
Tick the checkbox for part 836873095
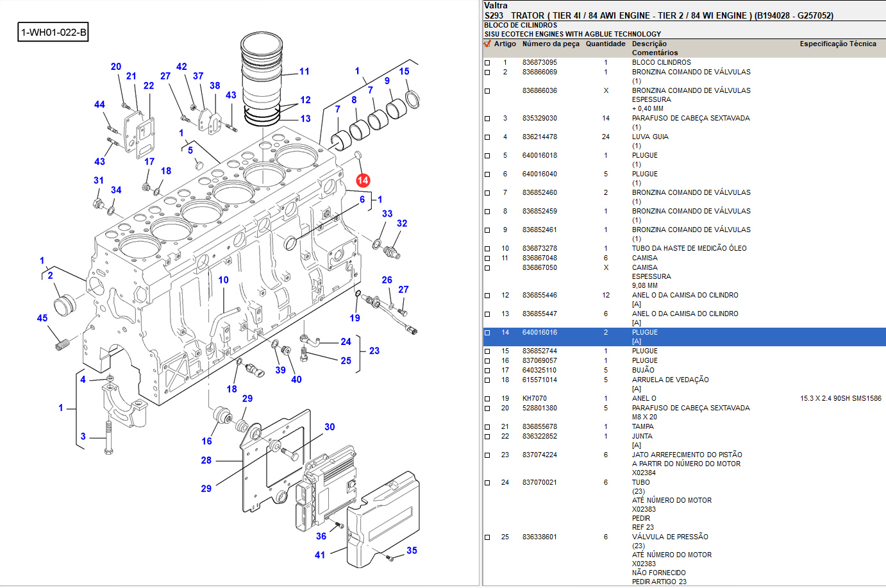(487, 63)
